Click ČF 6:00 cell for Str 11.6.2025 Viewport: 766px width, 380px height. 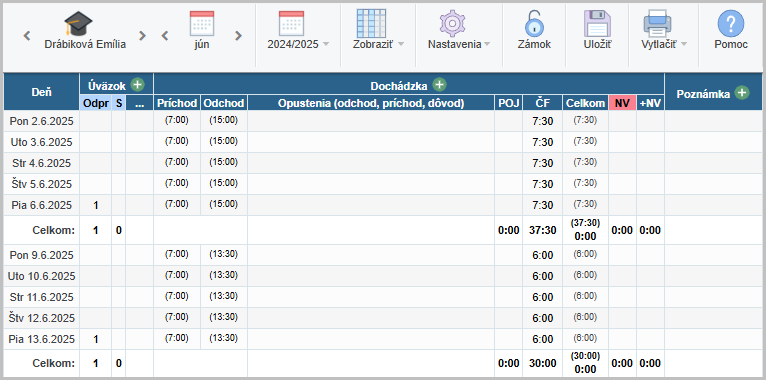[542, 297]
